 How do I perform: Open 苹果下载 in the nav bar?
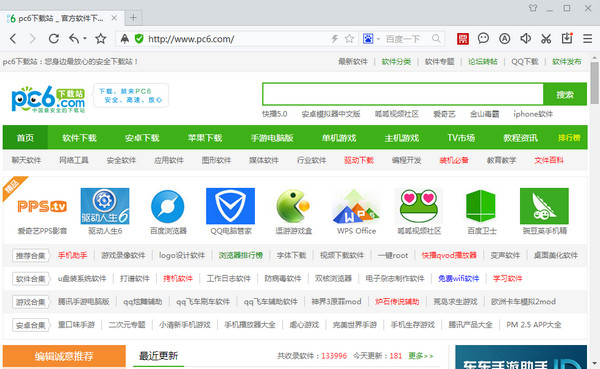(205, 138)
